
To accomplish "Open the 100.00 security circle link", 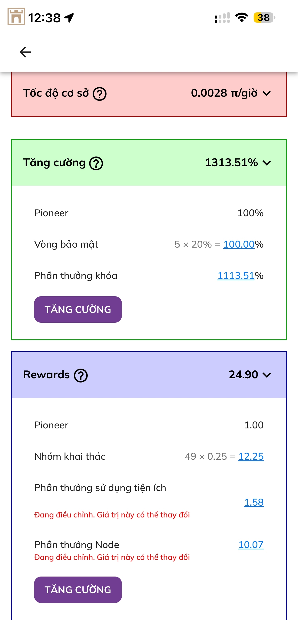I will (x=239, y=244).
